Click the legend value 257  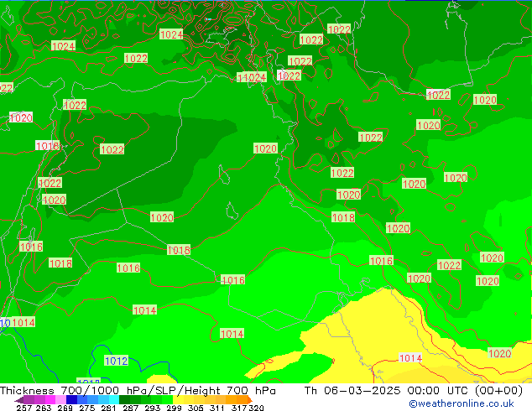[24, 408]
